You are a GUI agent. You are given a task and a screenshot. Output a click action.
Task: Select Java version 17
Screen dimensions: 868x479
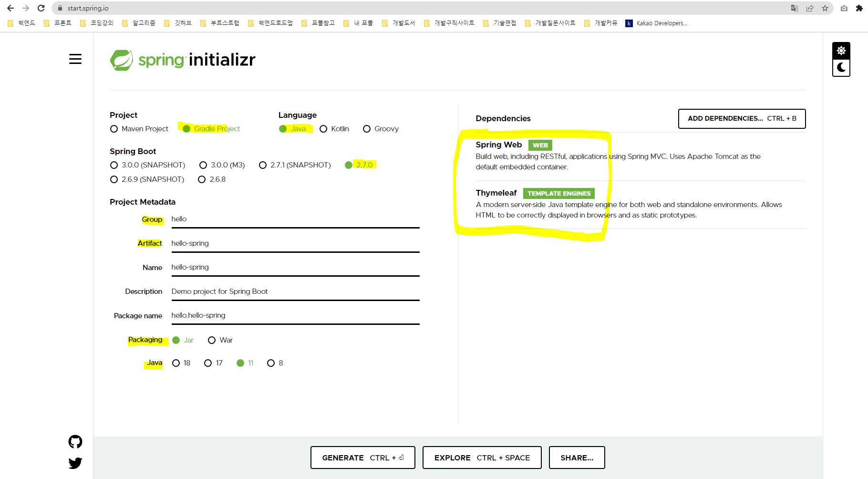pyautogui.click(x=213, y=363)
